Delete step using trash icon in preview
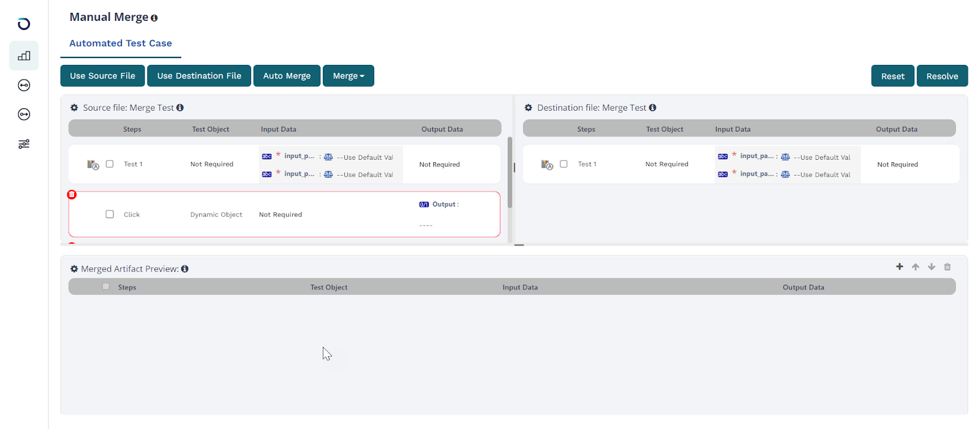The image size is (980, 429). pos(947,267)
